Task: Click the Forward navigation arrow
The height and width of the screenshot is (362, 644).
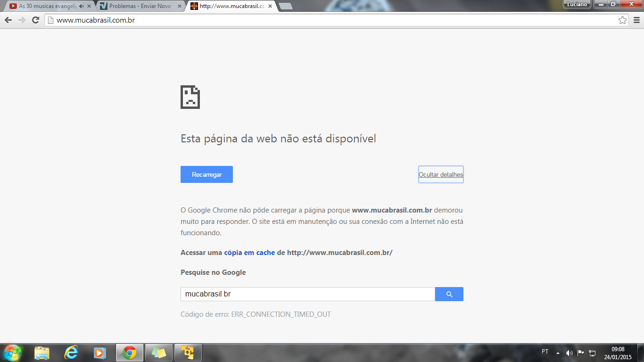Action: [22, 20]
